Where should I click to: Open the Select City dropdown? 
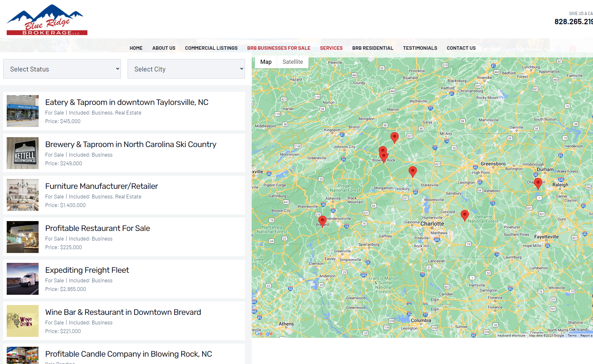pos(186,69)
